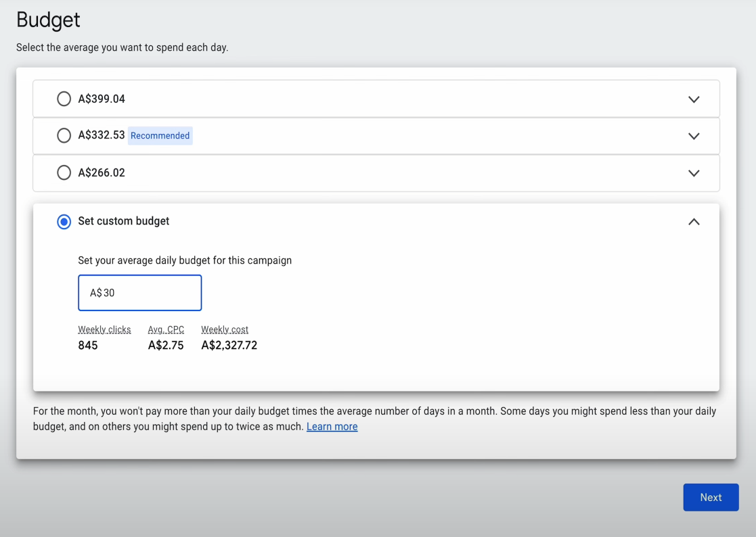Click the Weekly cost label tooltip
The image size is (756, 537).
point(224,329)
